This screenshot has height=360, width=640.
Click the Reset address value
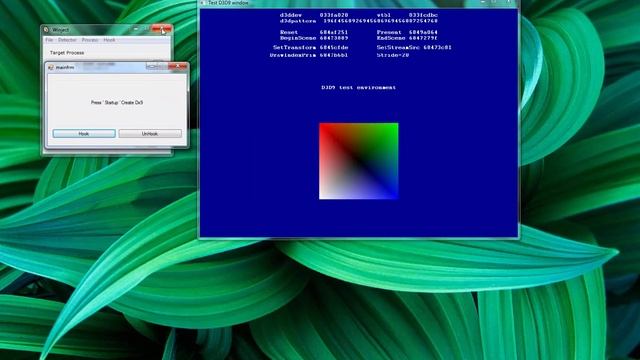[x=334, y=32]
